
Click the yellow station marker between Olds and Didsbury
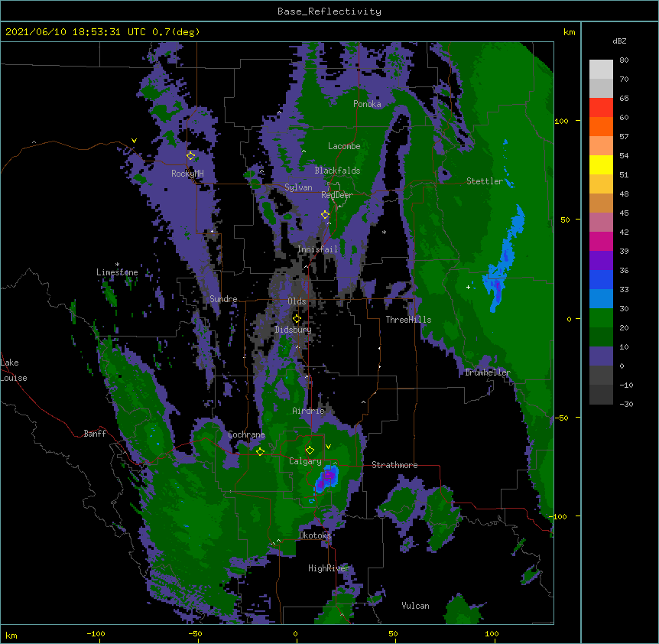click(297, 319)
